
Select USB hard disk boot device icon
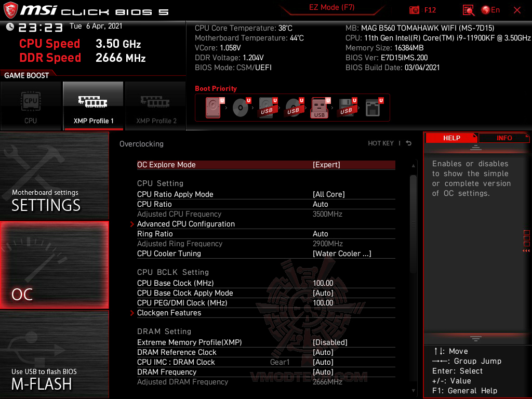click(268, 108)
